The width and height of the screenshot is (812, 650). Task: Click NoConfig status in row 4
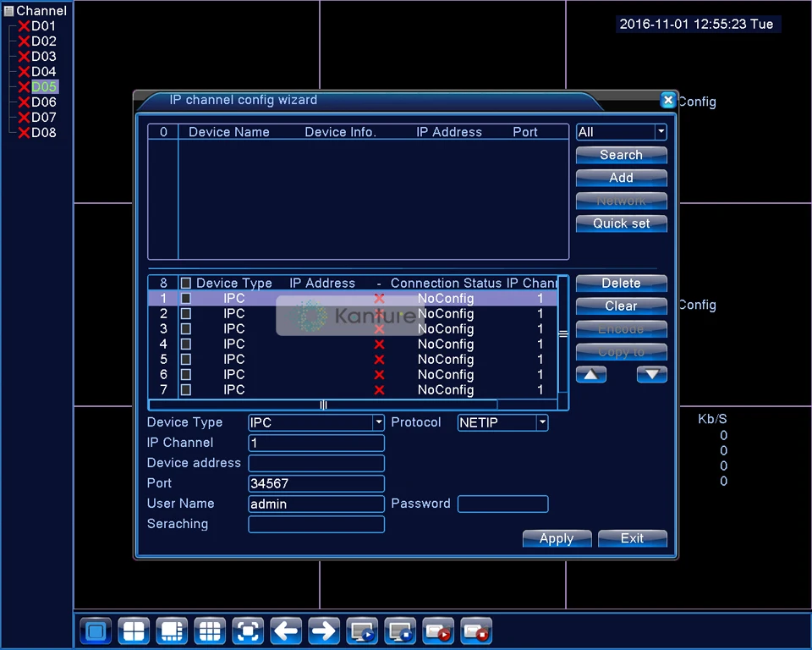pyautogui.click(x=446, y=344)
